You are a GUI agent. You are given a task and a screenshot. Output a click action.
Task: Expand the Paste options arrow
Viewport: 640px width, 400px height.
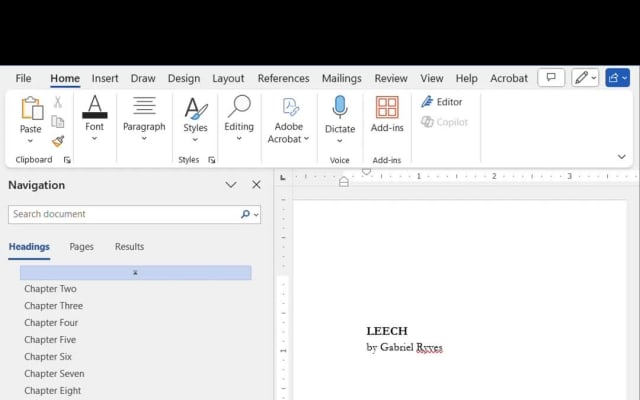(x=30, y=141)
